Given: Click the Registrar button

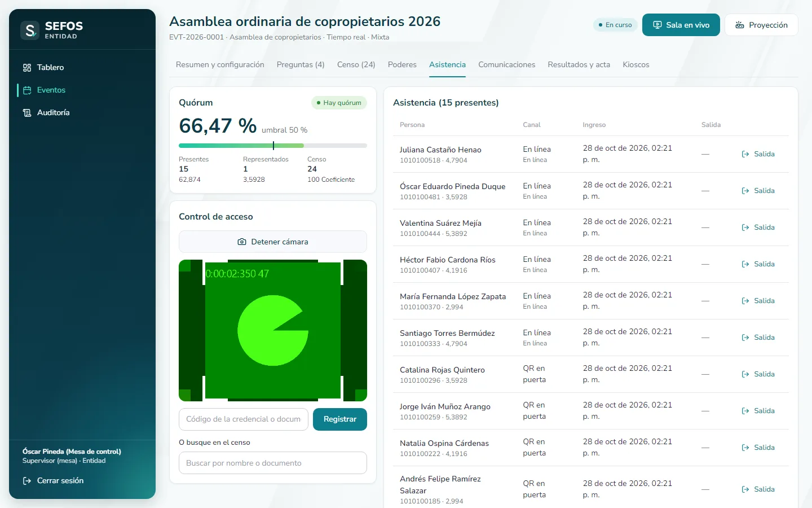Looking at the screenshot, I should tap(340, 419).
